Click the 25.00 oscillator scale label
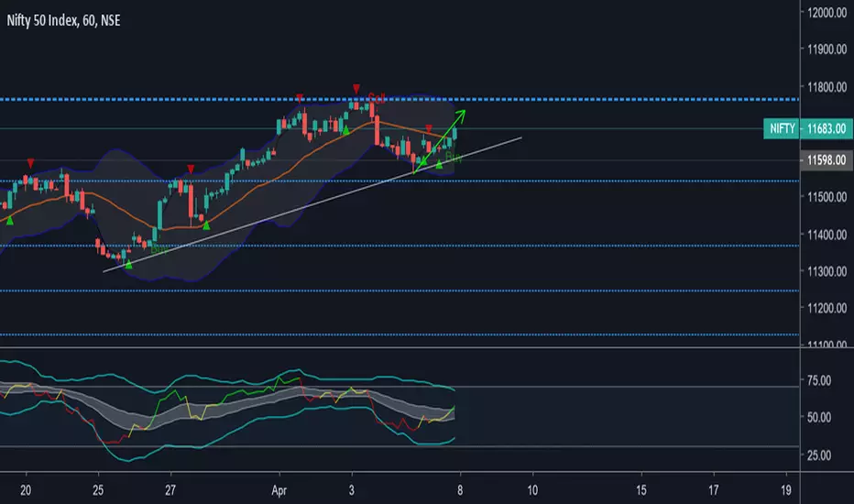This screenshot has height=504, width=854. (x=818, y=455)
